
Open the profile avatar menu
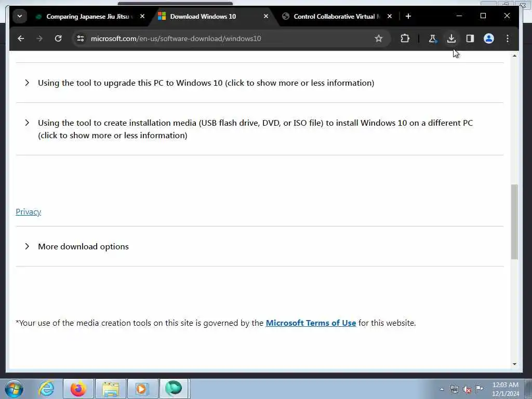click(488, 38)
